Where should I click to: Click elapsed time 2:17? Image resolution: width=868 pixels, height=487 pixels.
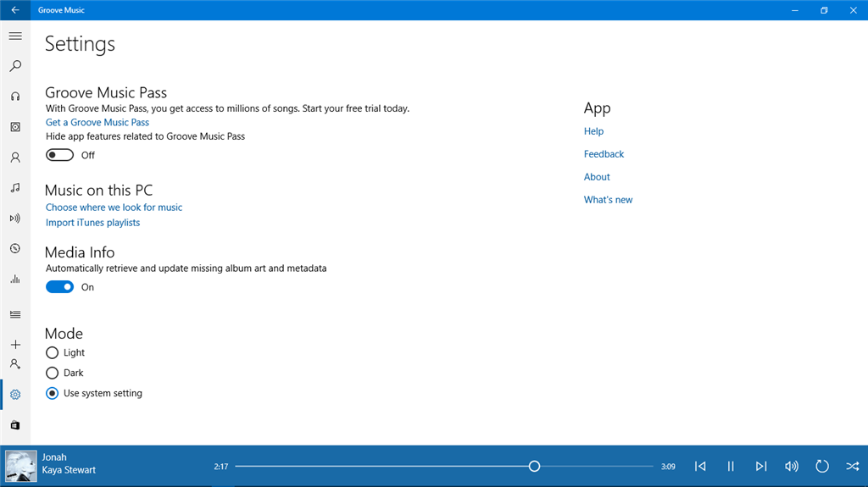[221, 467]
